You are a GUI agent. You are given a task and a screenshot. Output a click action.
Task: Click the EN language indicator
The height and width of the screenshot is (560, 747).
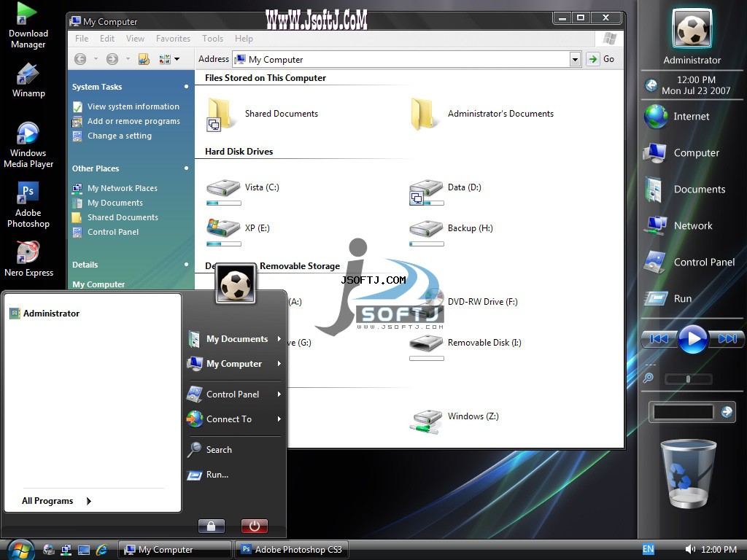[x=648, y=549]
